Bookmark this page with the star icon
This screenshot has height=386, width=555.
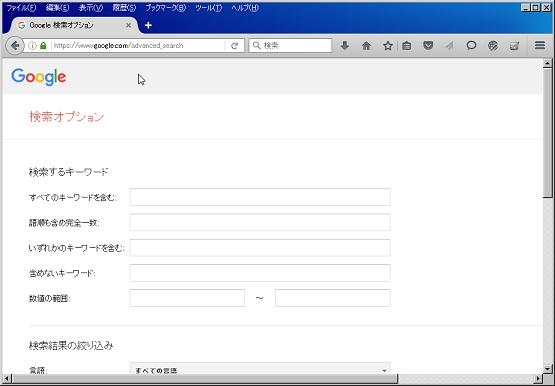388,45
